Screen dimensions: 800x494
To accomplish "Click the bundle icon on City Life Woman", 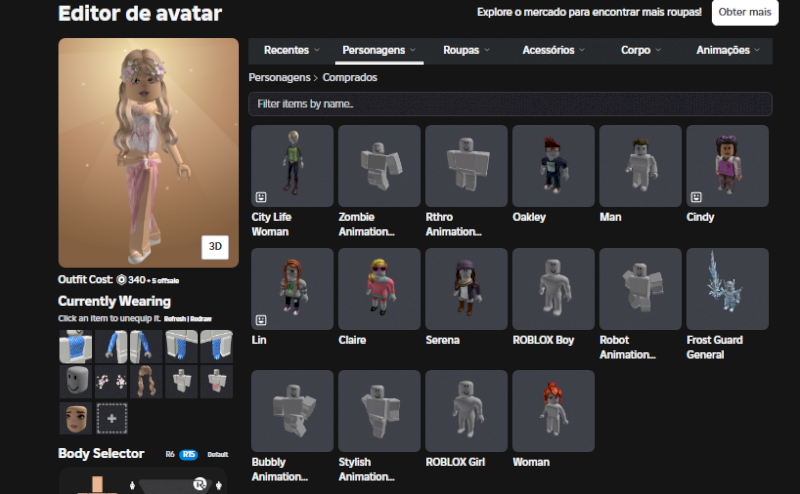I will 261,197.
